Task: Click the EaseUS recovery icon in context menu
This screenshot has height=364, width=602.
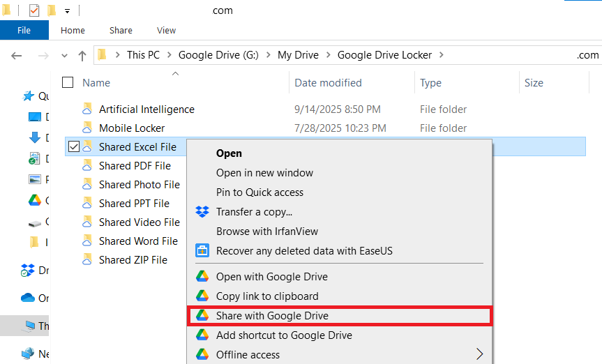Action: click(x=202, y=251)
